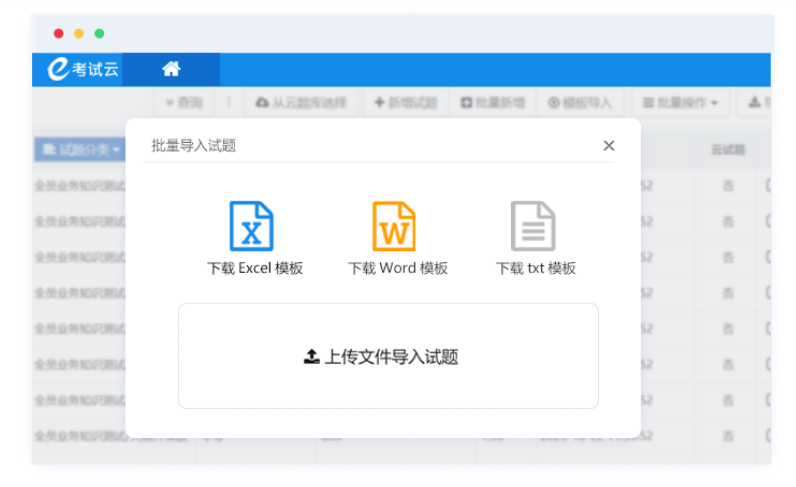Click the 模板导入 toolbar button
Screen dimensions: 796x487
point(580,103)
